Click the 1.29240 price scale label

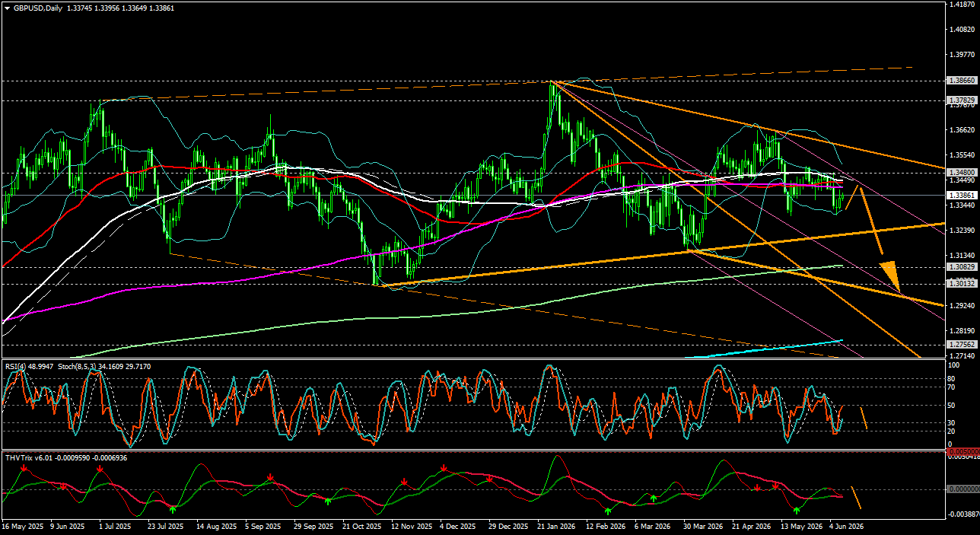(963, 306)
